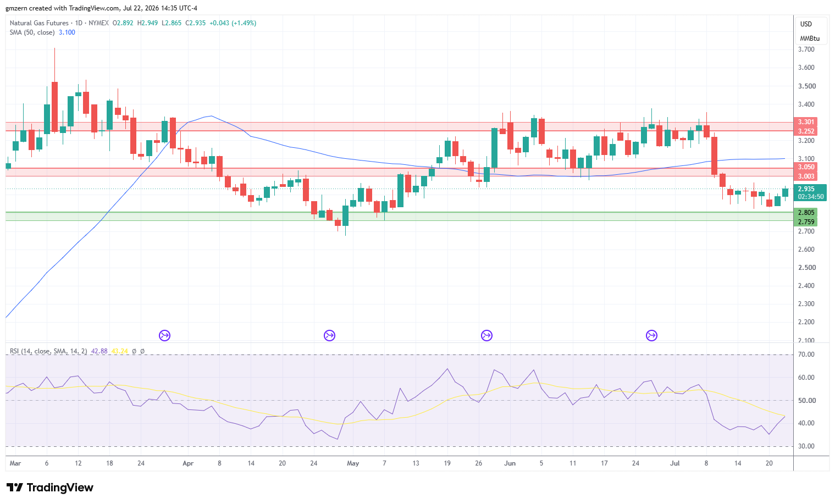Click the change value +0.043 (+1.49%)
Screen dimensions: 835x504
pyautogui.click(x=233, y=23)
